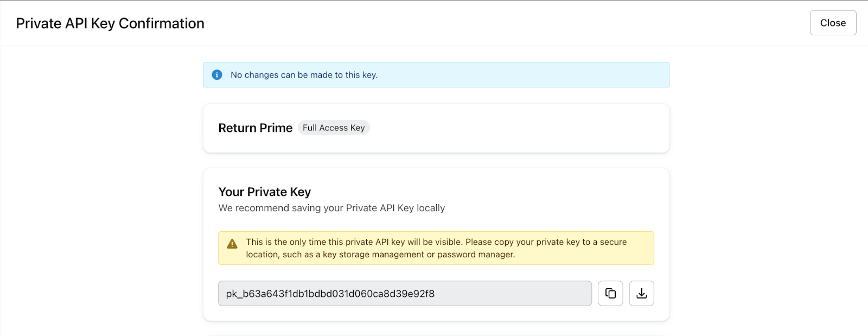Image resolution: width=868 pixels, height=336 pixels.
Task: Click the 'password manager' warning line
Action: (380, 255)
